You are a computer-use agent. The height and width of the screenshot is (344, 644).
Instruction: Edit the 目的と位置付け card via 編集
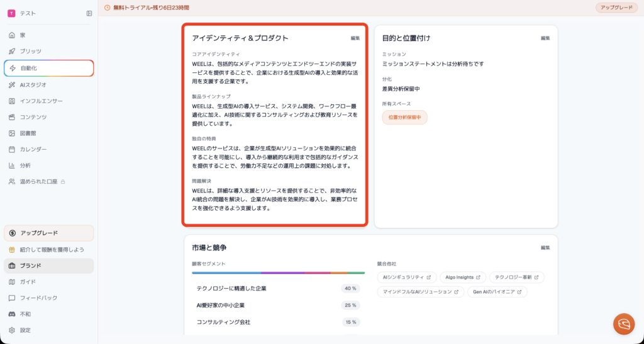coord(545,38)
